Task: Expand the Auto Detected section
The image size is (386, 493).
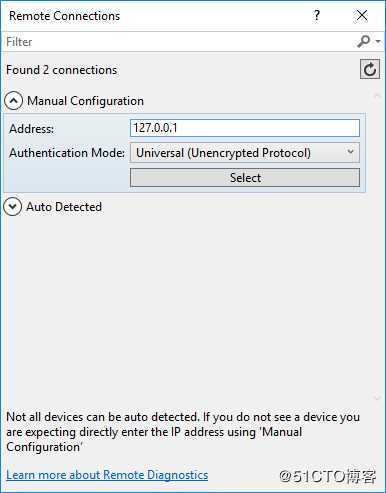Action: coord(13,206)
